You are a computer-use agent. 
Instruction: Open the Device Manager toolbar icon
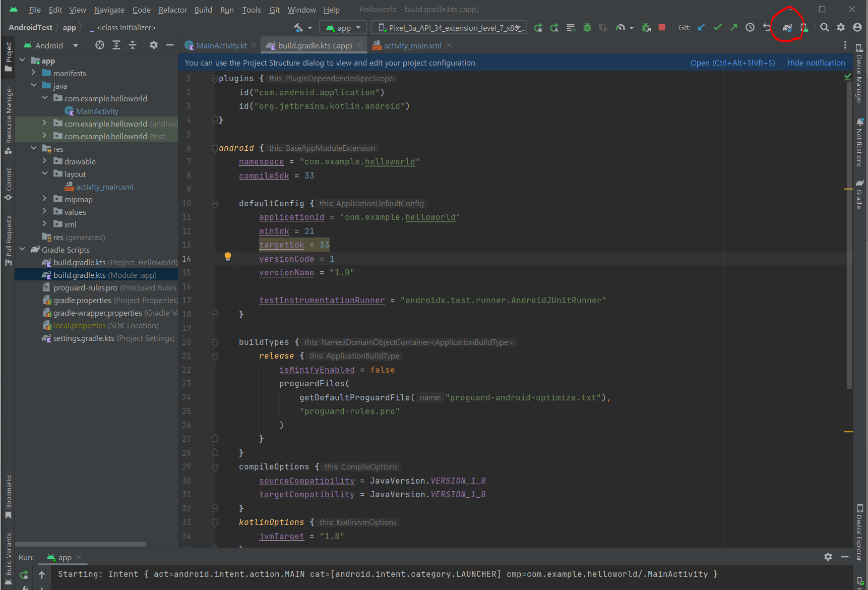[804, 28]
